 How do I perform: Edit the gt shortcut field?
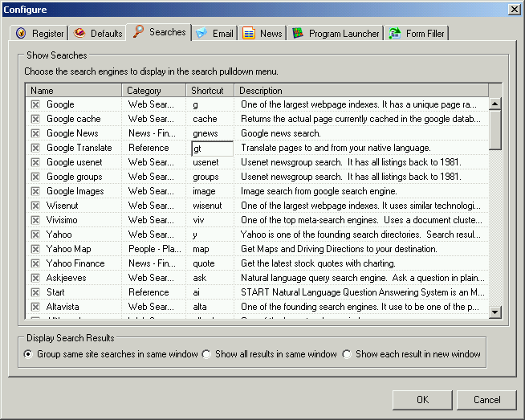tap(212, 149)
